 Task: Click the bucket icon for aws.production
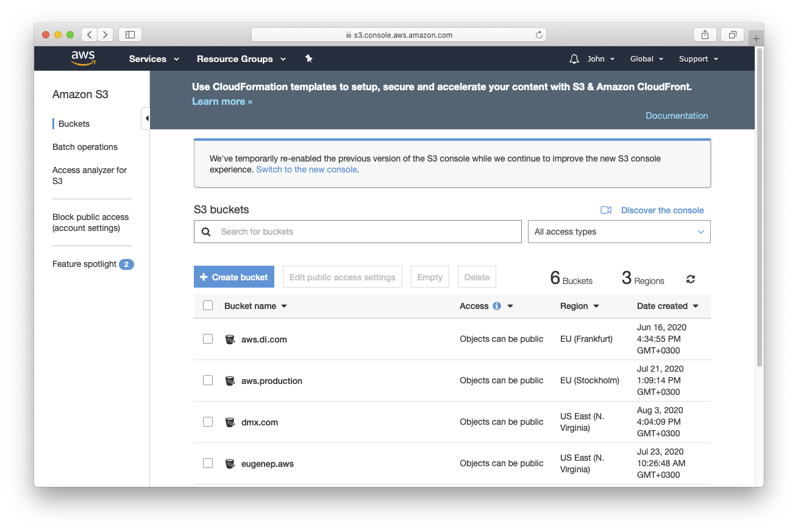point(230,381)
